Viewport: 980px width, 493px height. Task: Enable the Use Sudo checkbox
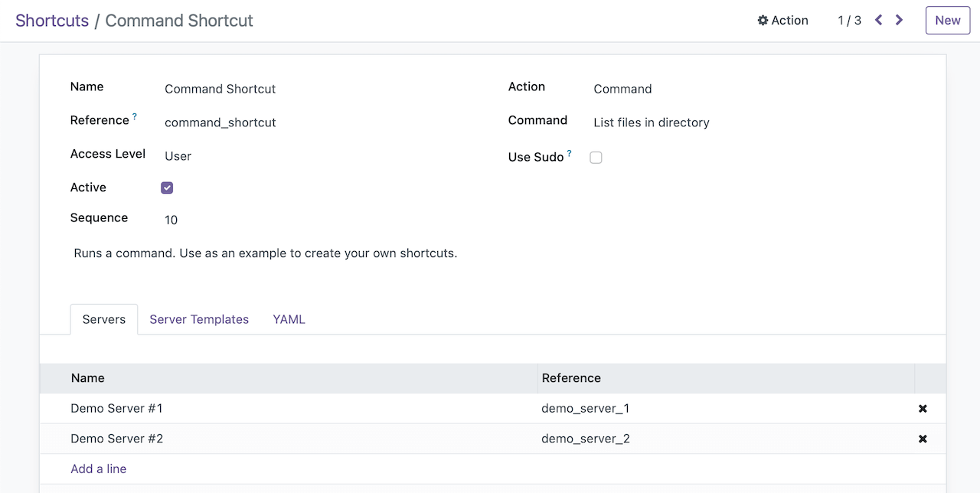[x=596, y=158]
